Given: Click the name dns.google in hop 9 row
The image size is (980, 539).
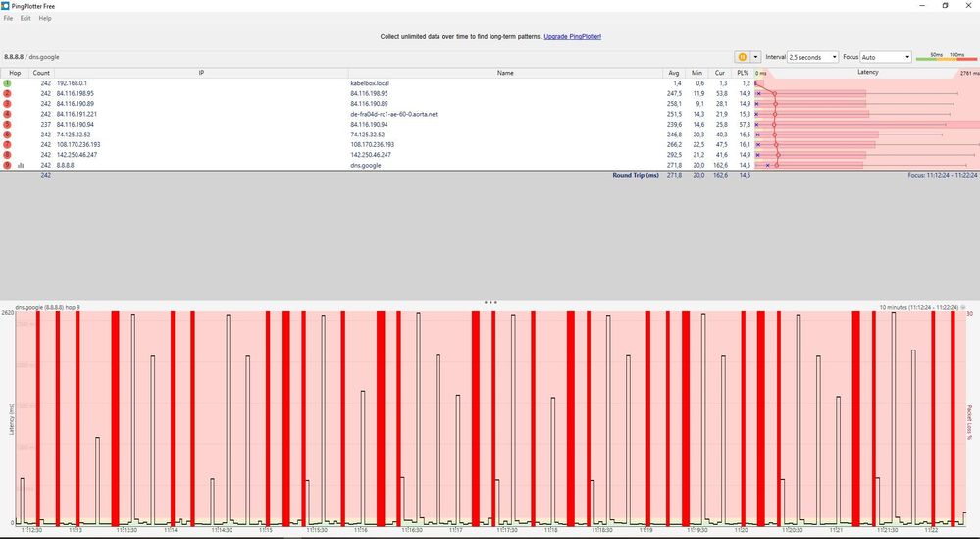Looking at the screenshot, I should (x=366, y=166).
